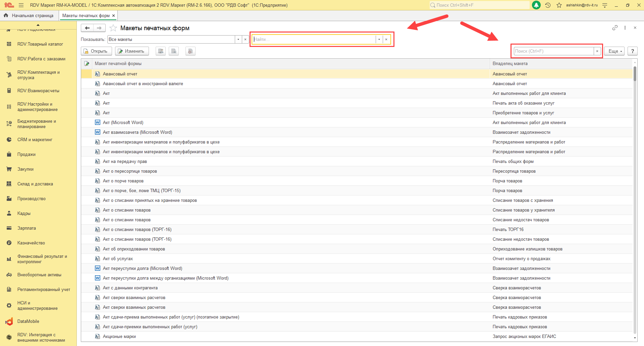
Task: Click the help question mark button
Action: pyautogui.click(x=632, y=51)
